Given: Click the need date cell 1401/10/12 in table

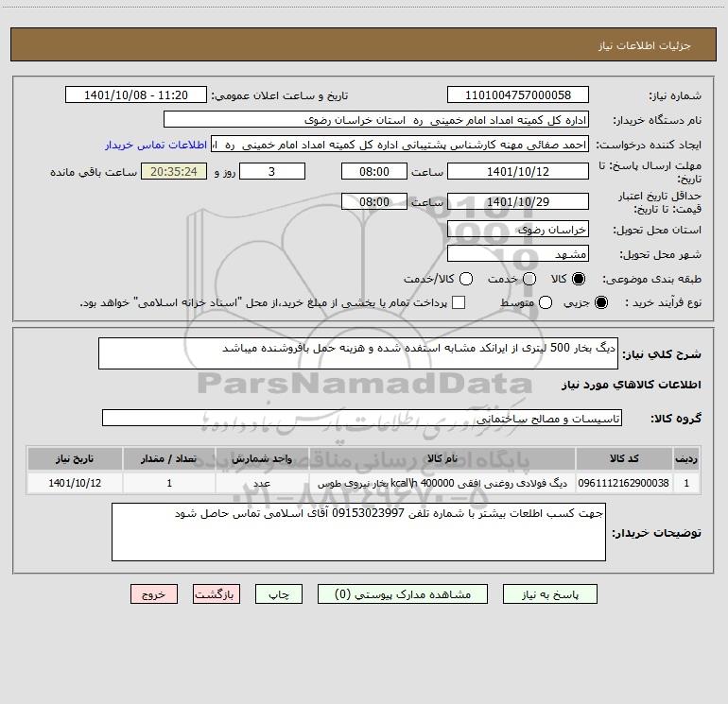Looking at the screenshot, I should (x=75, y=483).
